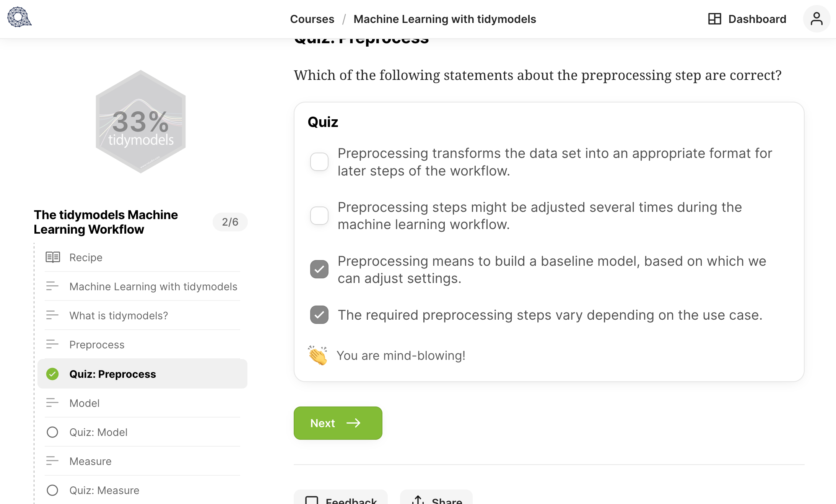Open the Preprocess lesson in sidebar
Image resolution: width=836 pixels, height=504 pixels.
coord(142,345)
